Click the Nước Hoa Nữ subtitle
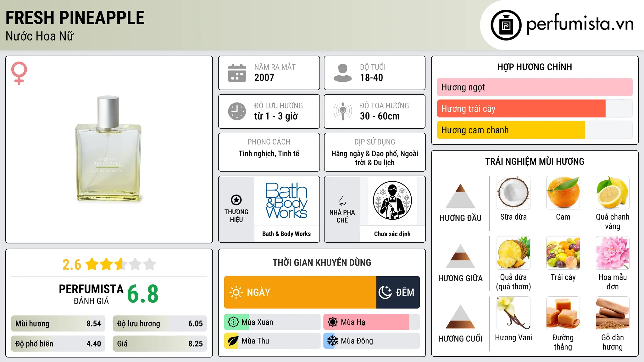Screen dimensions: 644x362 (40, 36)
